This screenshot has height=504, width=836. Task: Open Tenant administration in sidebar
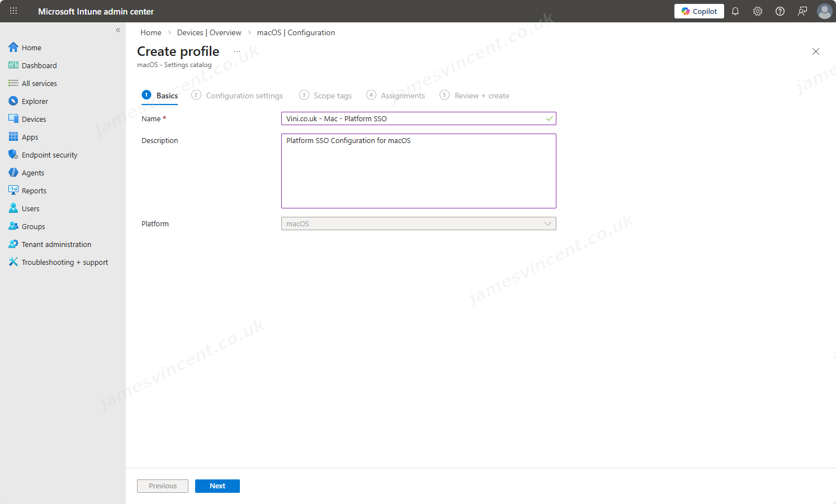click(x=56, y=244)
